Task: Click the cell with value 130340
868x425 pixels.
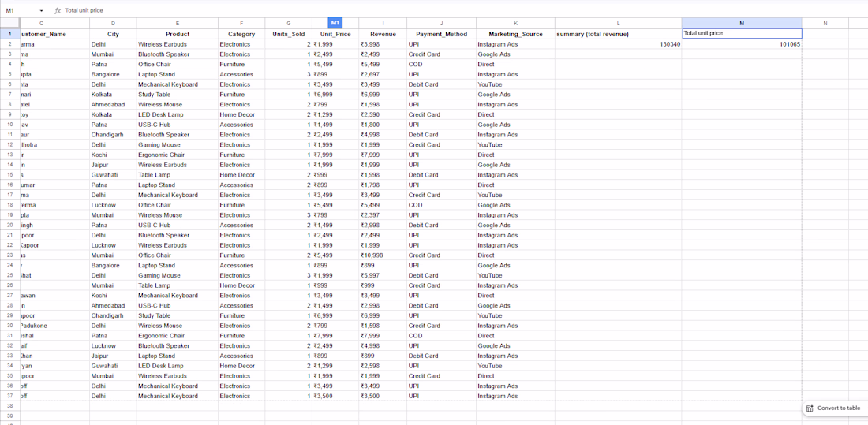Action: pyautogui.click(x=619, y=43)
